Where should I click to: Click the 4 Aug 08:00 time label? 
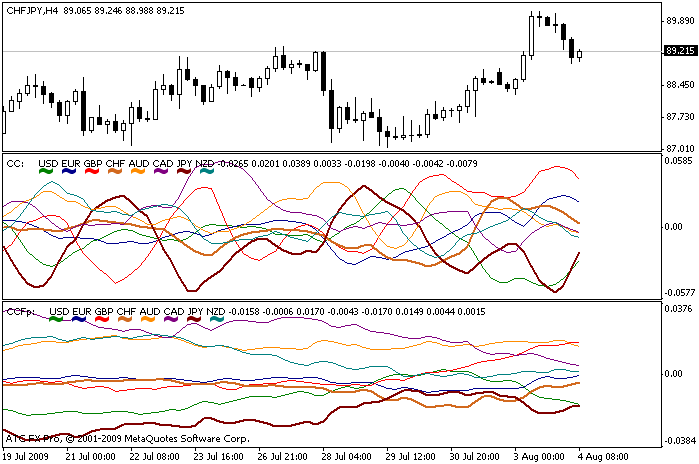pos(604,457)
